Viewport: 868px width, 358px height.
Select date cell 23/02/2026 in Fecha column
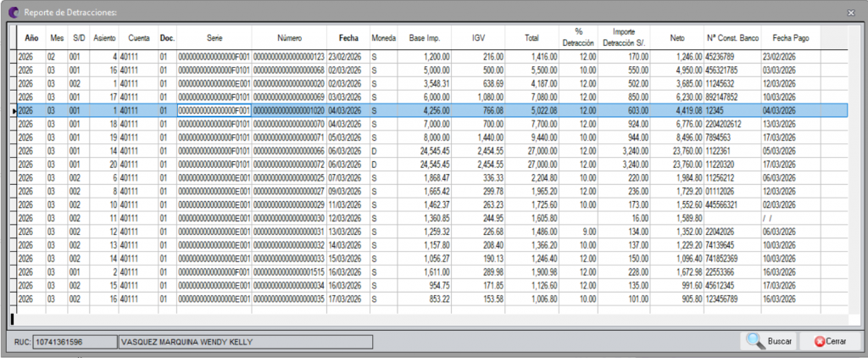[x=348, y=57]
